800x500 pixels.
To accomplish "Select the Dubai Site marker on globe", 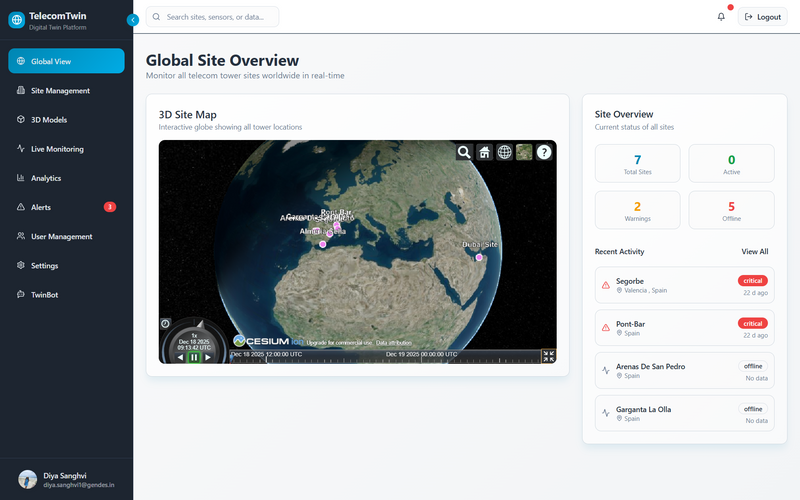I will [479, 258].
